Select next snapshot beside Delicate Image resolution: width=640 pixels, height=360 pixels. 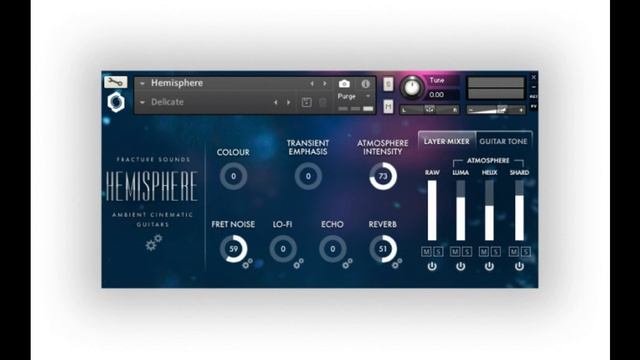pyautogui.click(x=289, y=102)
